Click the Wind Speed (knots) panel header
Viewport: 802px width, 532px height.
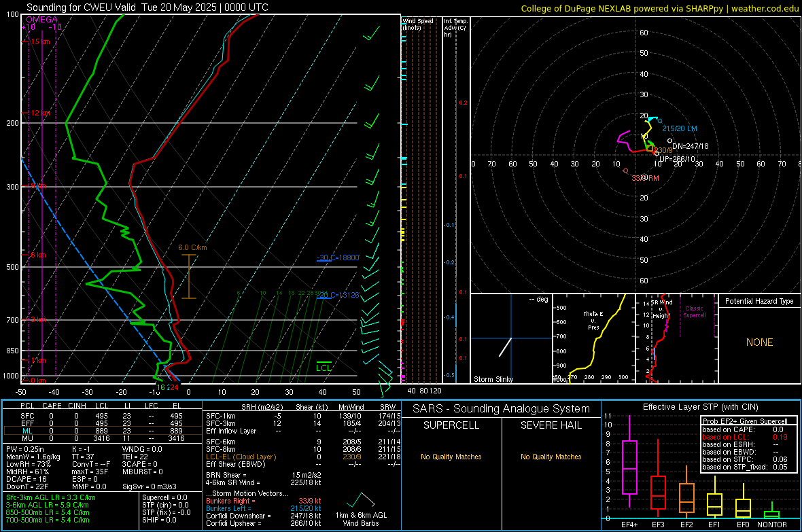click(x=418, y=24)
